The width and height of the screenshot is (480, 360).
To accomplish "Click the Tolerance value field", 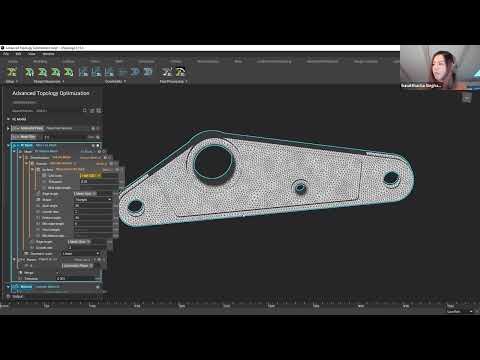I will [x=78, y=278].
